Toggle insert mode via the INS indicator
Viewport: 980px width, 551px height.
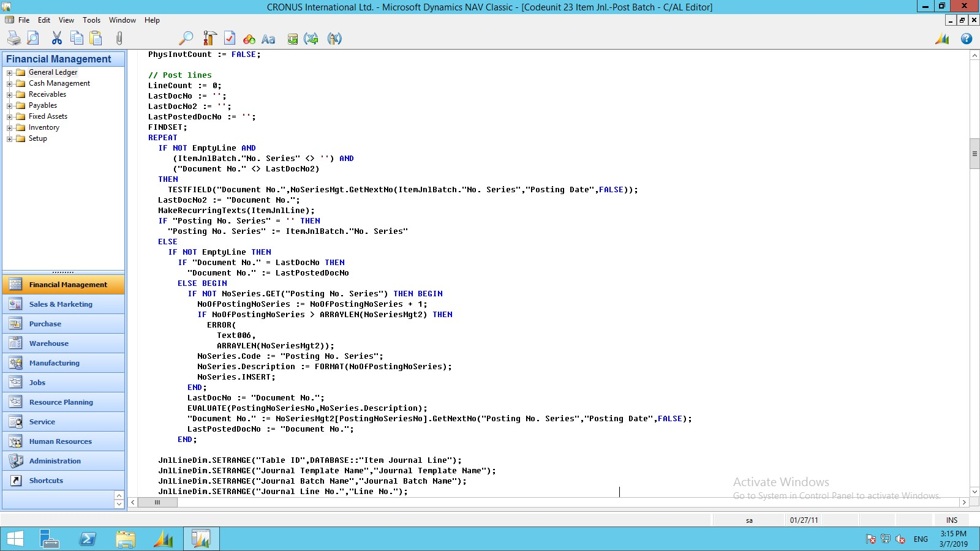click(951, 520)
